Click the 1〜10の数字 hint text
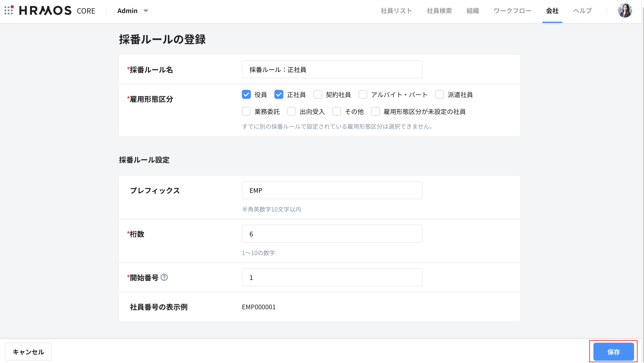Viewport: 644px width, 363px height. pyautogui.click(x=258, y=253)
